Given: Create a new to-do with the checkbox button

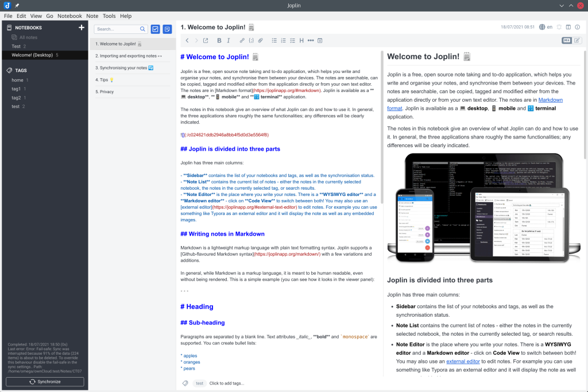Looking at the screenshot, I should [155, 29].
